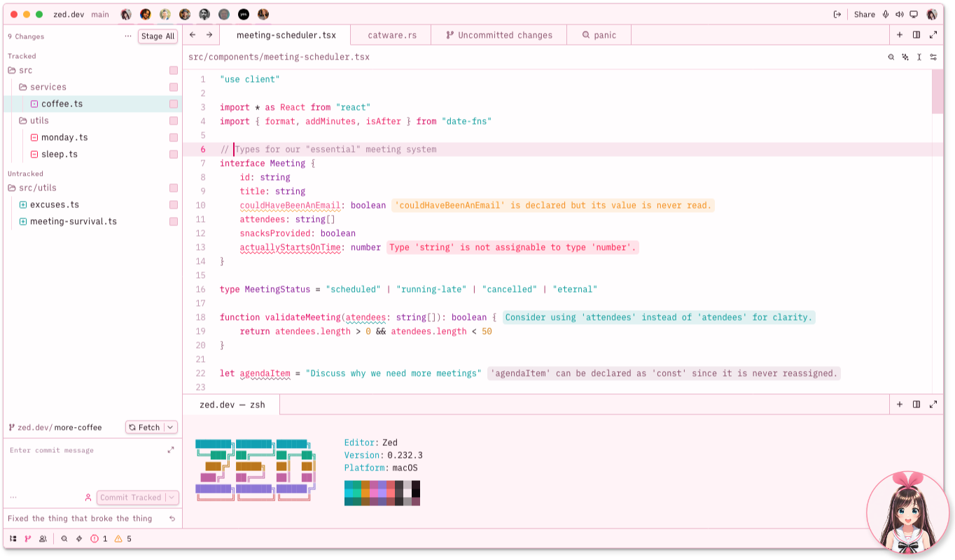Toggle the speaker audio icon
Screen dimensions: 955x560
pyautogui.click(x=900, y=14)
